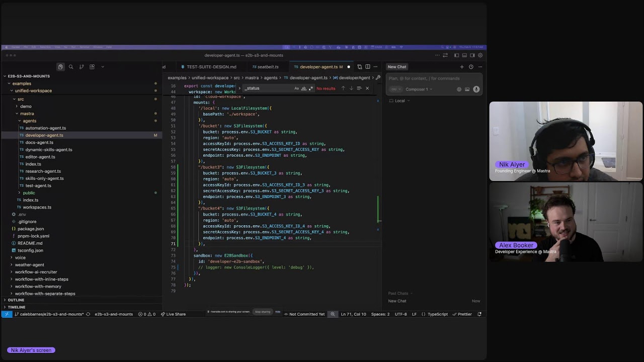
Task: Open the agent mode infinity dropdown
Action: 396,89
